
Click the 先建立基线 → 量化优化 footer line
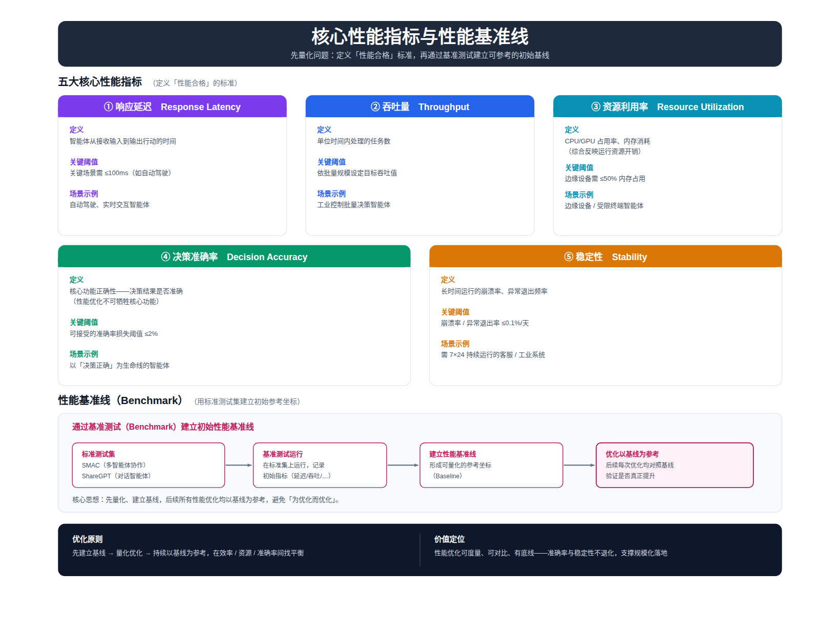pos(188,553)
